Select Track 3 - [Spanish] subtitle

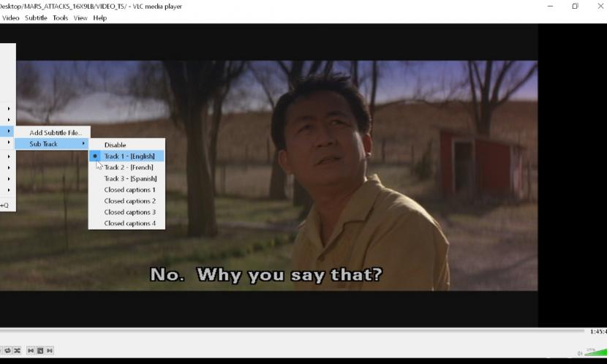coord(127,178)
